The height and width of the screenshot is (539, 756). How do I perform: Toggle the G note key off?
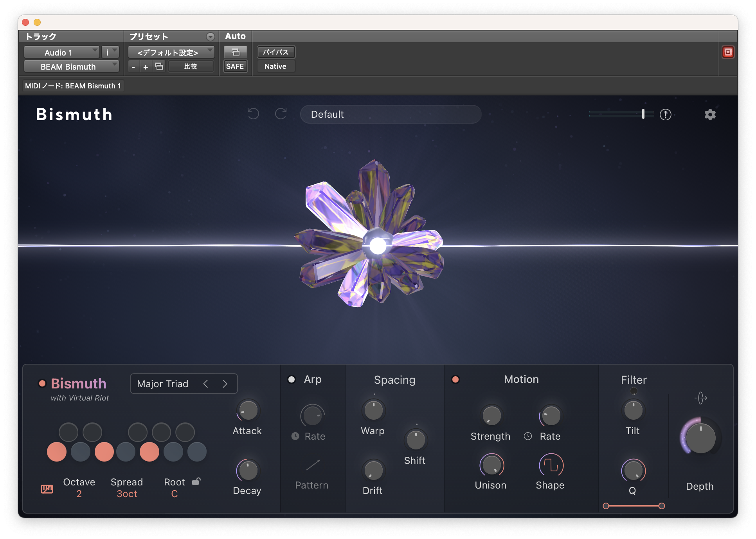coord(149,452)
